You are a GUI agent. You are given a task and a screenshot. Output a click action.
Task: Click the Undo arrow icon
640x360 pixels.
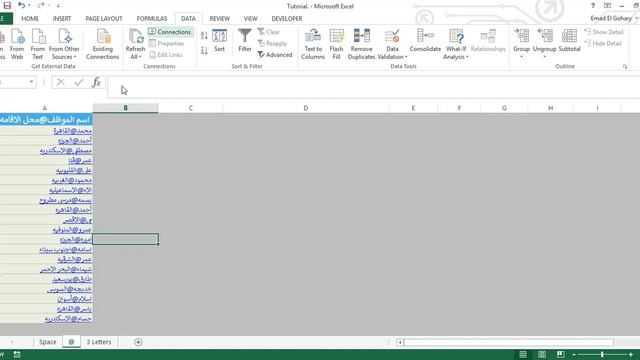click(x=21, y=5)
